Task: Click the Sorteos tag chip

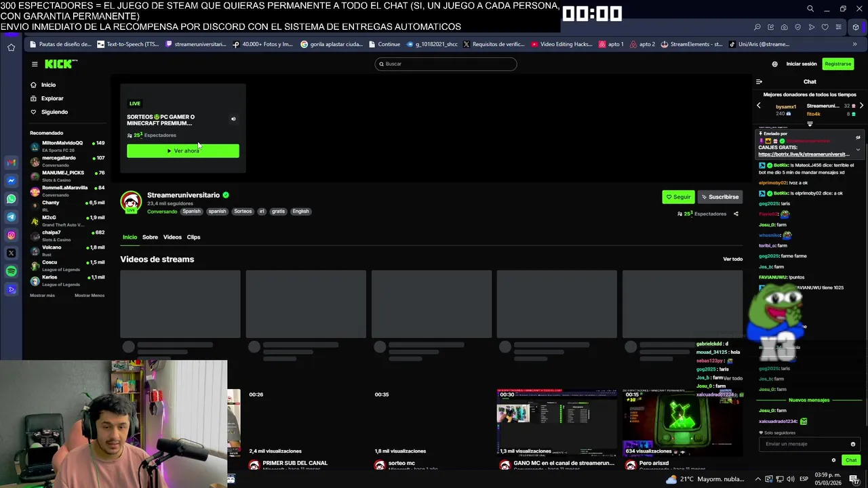Action: [243, 211]
